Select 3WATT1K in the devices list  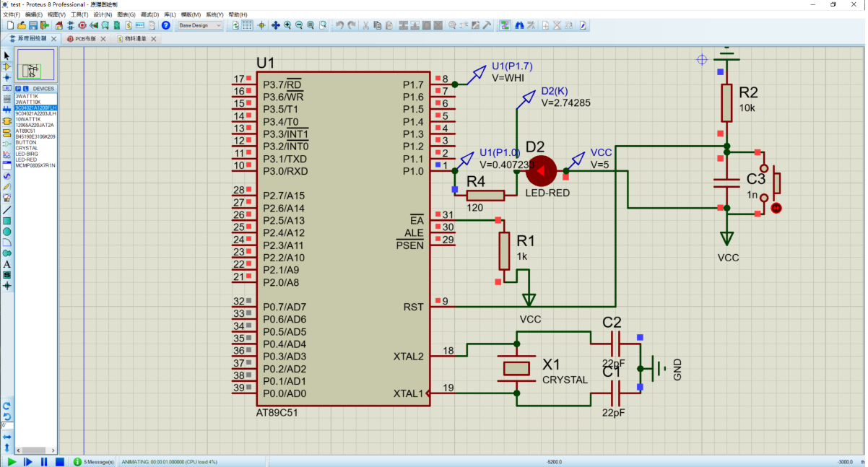click(35, 96)
